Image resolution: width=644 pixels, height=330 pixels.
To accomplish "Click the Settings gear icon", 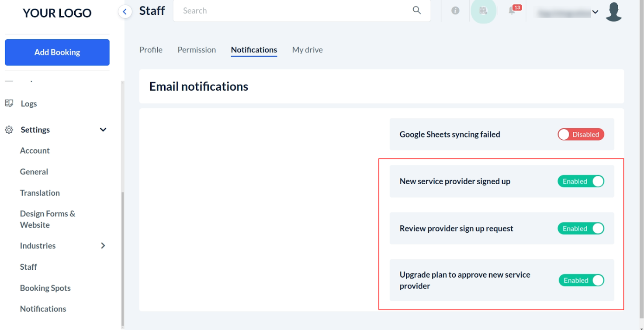I will 9,130.
